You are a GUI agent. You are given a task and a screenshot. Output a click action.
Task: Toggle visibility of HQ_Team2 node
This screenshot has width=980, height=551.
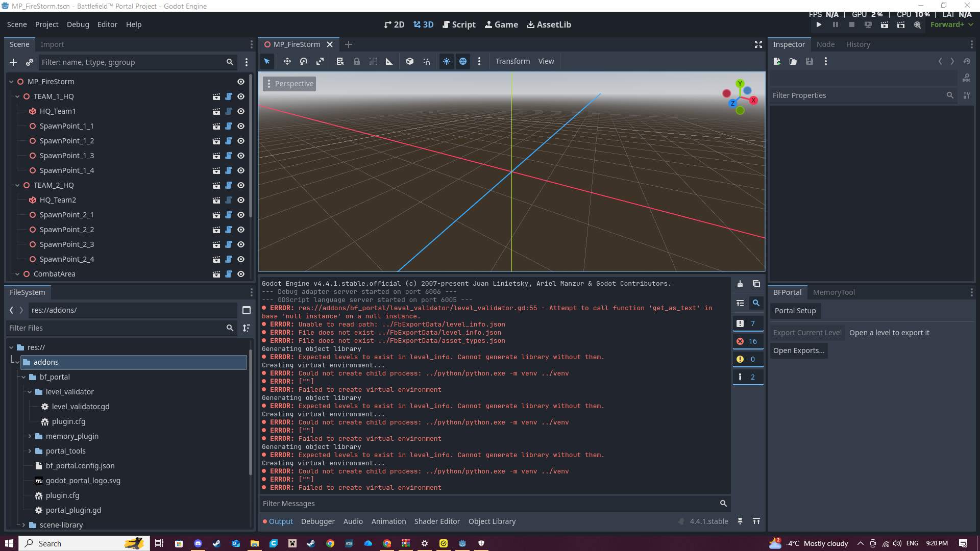241,200
